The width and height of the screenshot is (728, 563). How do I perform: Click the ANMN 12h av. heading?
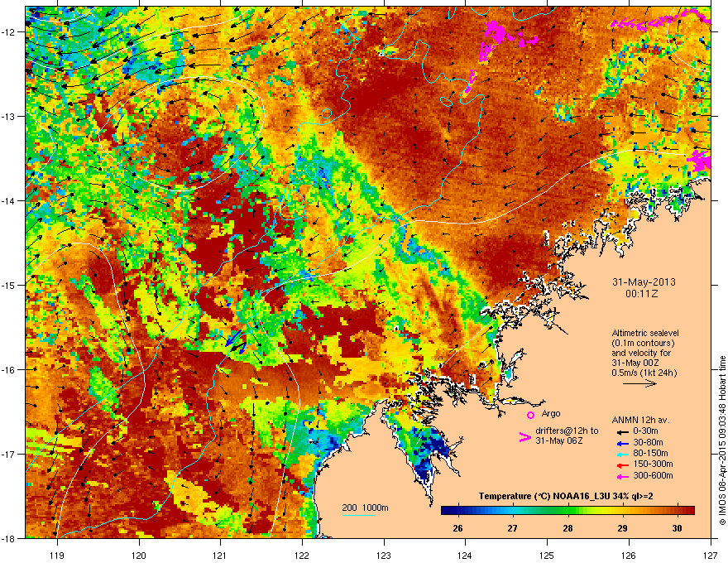(640, 420)
